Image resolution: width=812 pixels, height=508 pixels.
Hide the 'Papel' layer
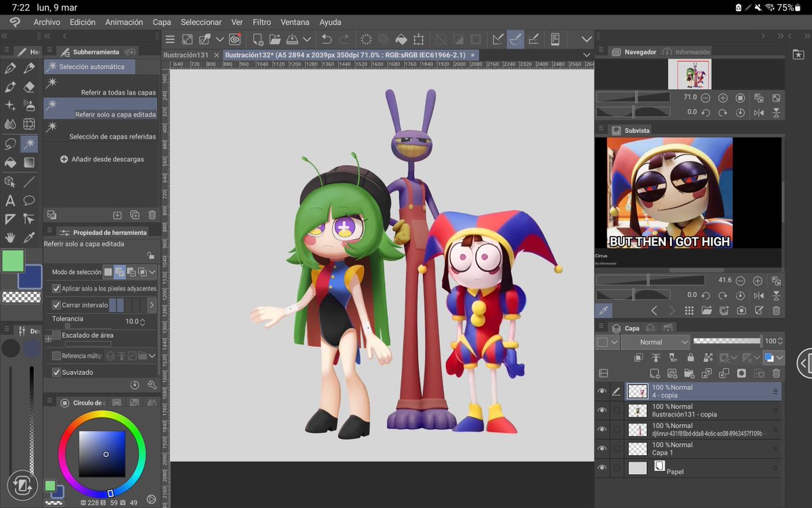point(602,467)
